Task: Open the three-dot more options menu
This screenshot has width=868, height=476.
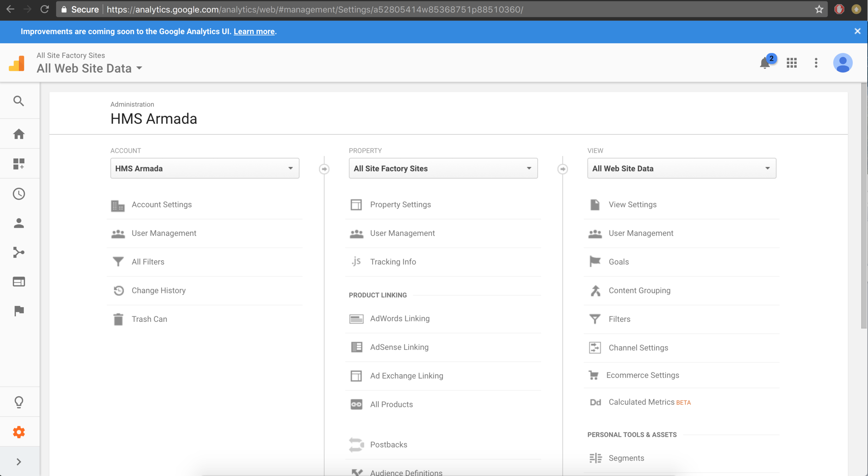Action: point(816,63)
